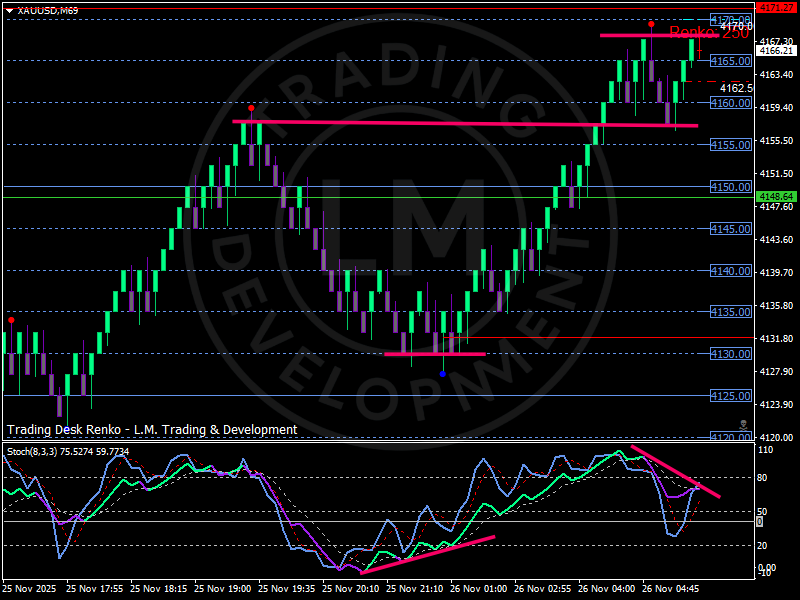Click the red Renko: 250 label
The image size is (800, 600).
[709, 33]
